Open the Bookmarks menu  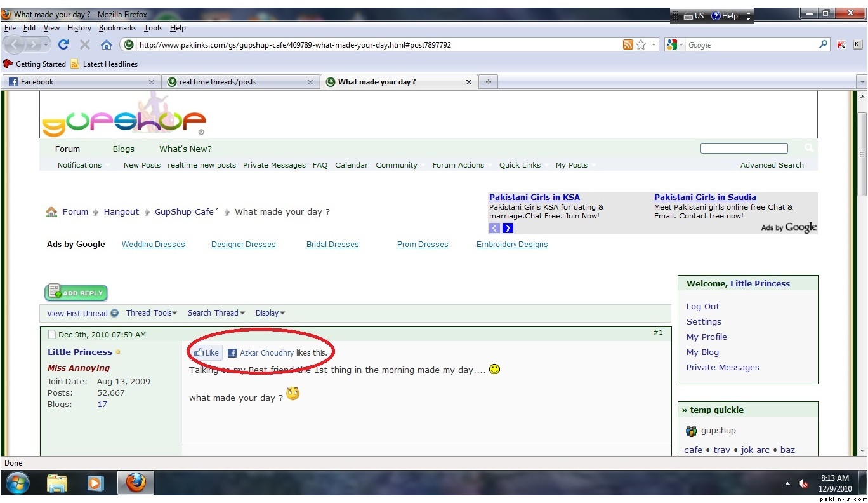[x=117, y=28]
